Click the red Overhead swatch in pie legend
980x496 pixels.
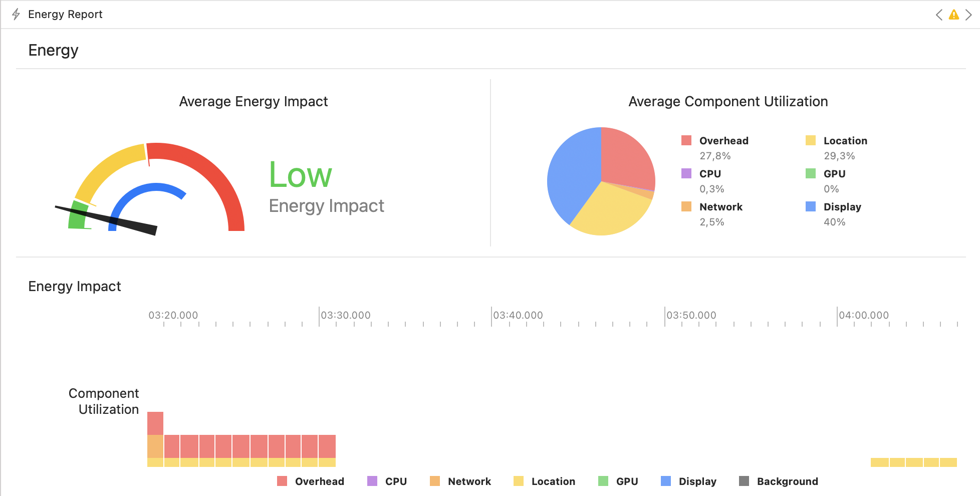pyautogui.click(x=686, y=140)
